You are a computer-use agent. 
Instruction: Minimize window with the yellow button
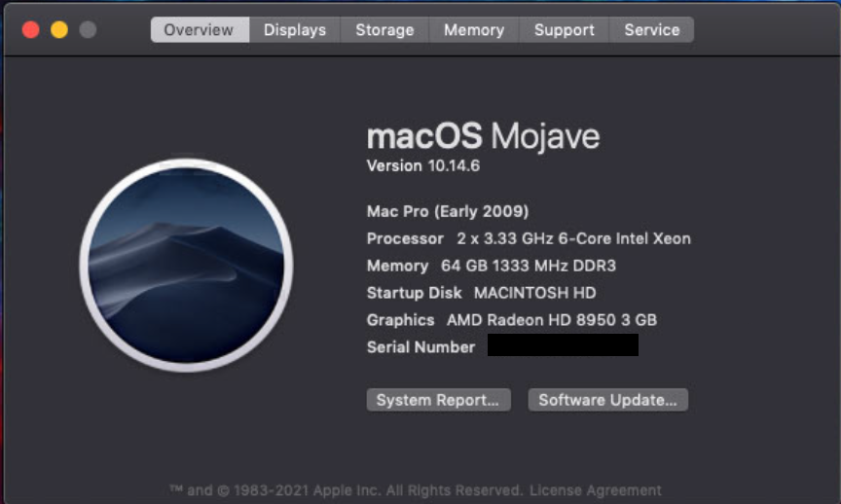pyautogui.click(x=59, y=29)
